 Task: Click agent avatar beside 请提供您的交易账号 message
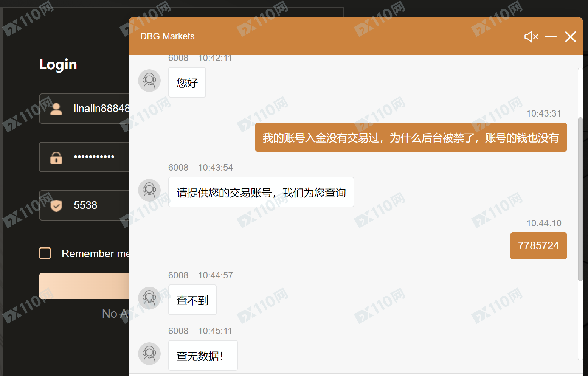click(x=149, y=190)
